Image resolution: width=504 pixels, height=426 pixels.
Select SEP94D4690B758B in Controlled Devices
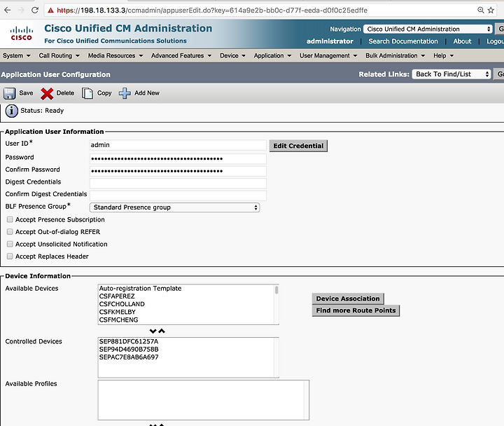tap(129, 349)
